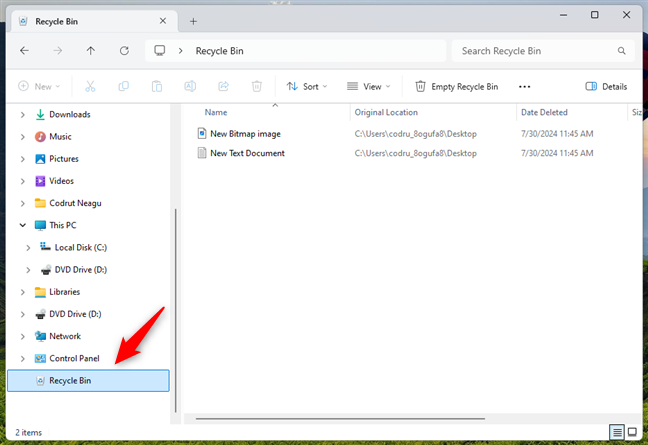Expand the Downloads tree node

[x=23, y=114]
